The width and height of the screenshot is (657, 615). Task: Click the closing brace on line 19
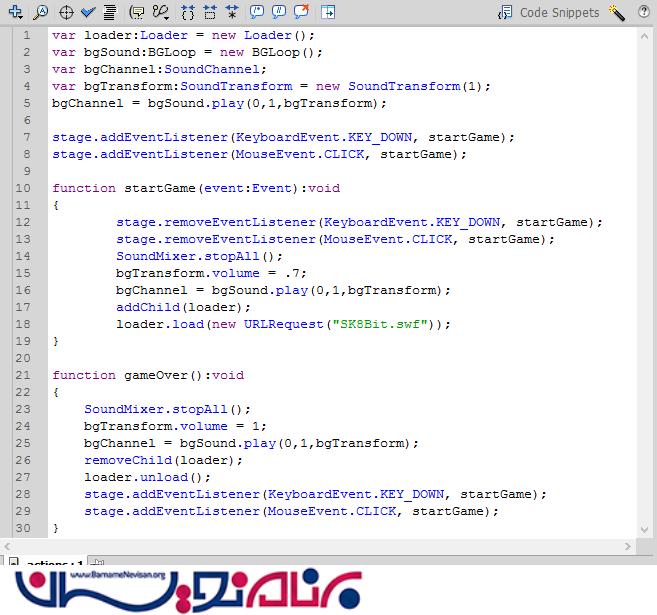coord(56,341)
